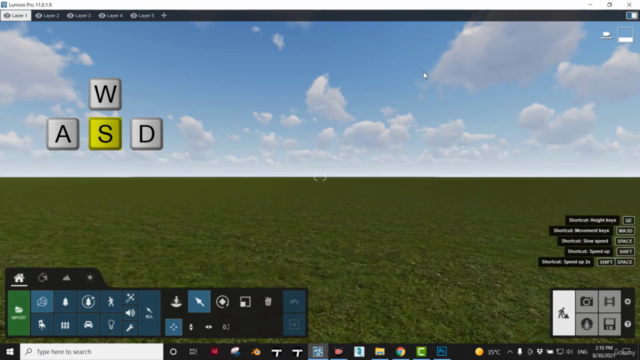Image resolution: width=640 pixels, height=360 pixels.
Task: Click the camera view icon near top right
Action: tap(607, 35)
